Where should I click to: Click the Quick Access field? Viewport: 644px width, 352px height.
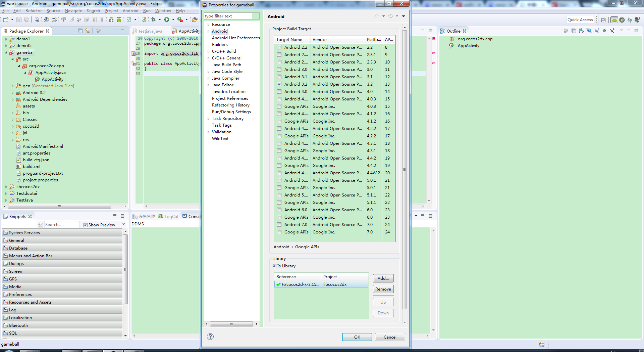[580, 20]
